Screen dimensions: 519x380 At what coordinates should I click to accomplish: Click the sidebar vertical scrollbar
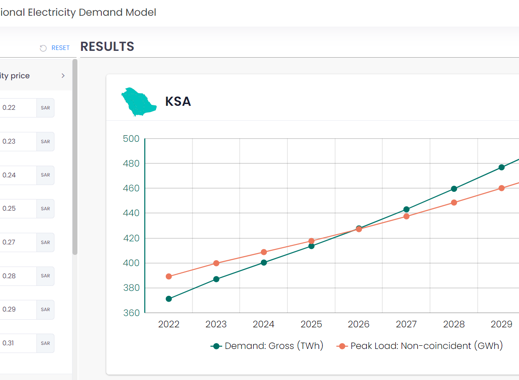pos(75,157)
